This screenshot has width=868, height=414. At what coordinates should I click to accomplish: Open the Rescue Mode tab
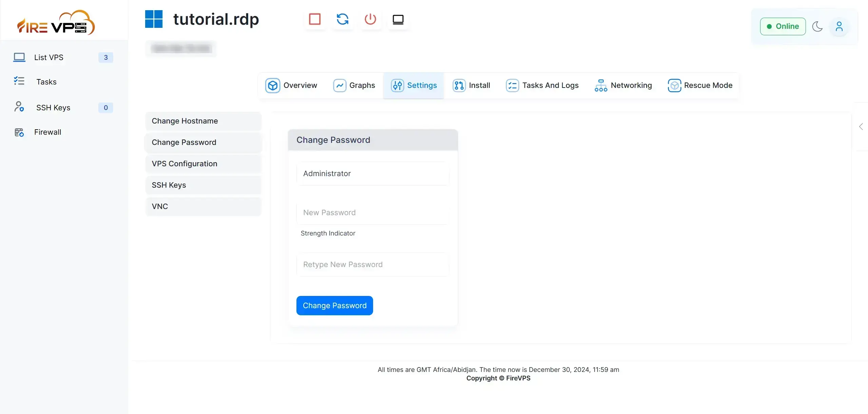point(700,85)
